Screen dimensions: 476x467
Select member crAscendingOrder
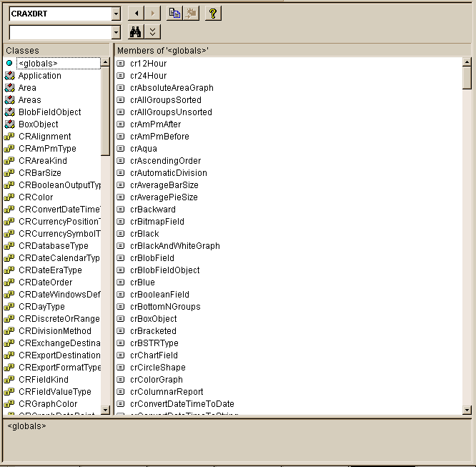tap(165, 161)
